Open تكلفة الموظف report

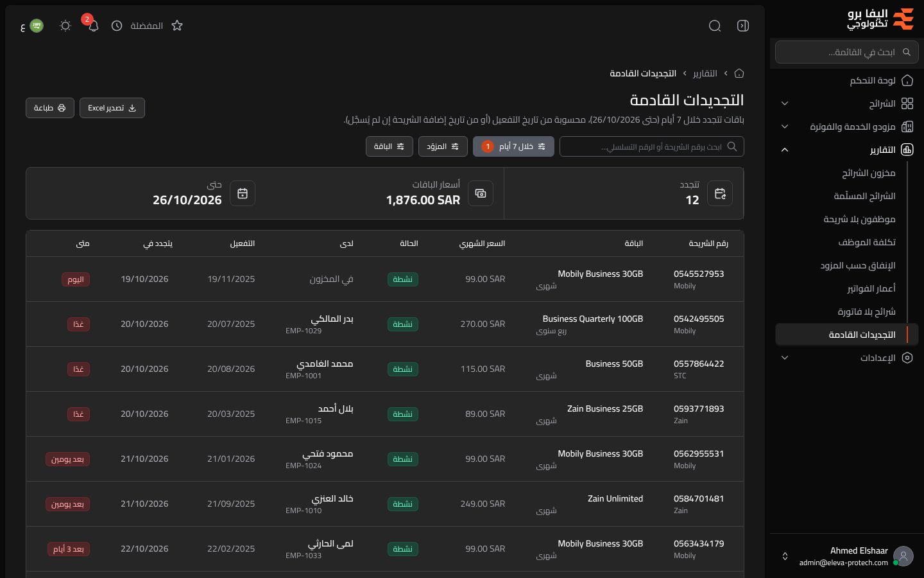click(x=866, y=242)
